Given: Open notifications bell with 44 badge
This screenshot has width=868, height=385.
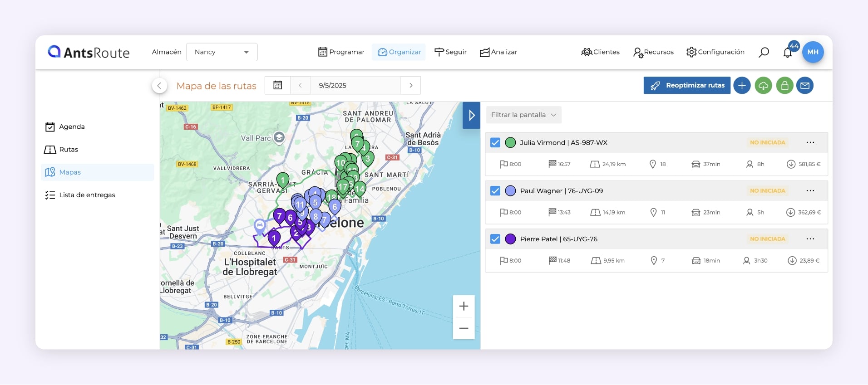Looking at the screenshot, I should [788, 53].
